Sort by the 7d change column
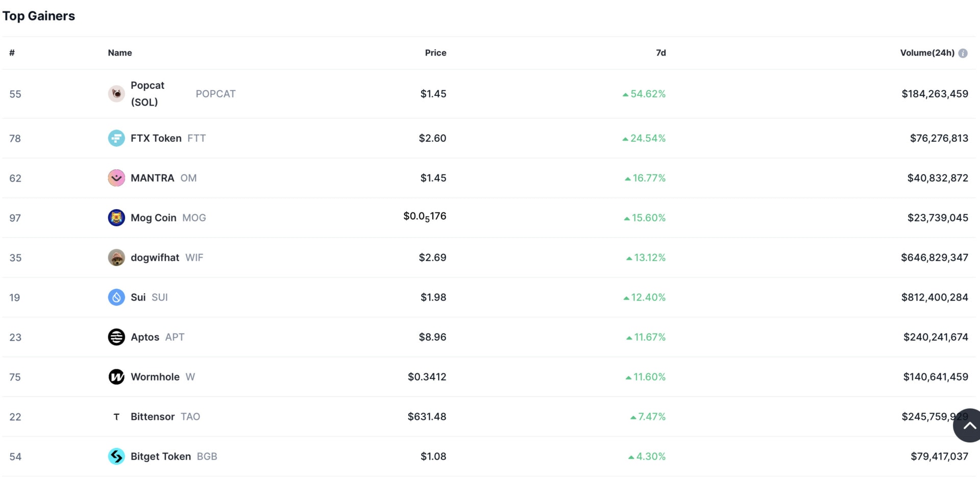 coord(661,53)
